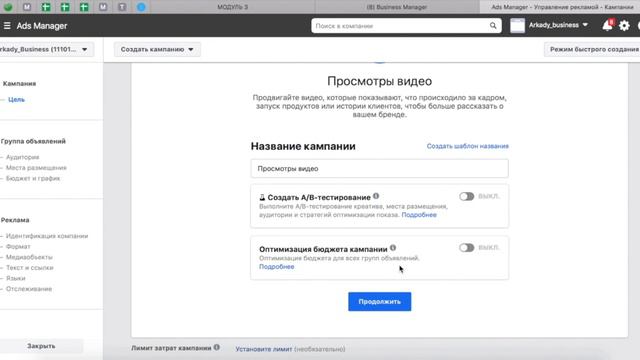Open Идентификация компании in the sidebar
Screen dimensions: 640x360
(47, 236)
